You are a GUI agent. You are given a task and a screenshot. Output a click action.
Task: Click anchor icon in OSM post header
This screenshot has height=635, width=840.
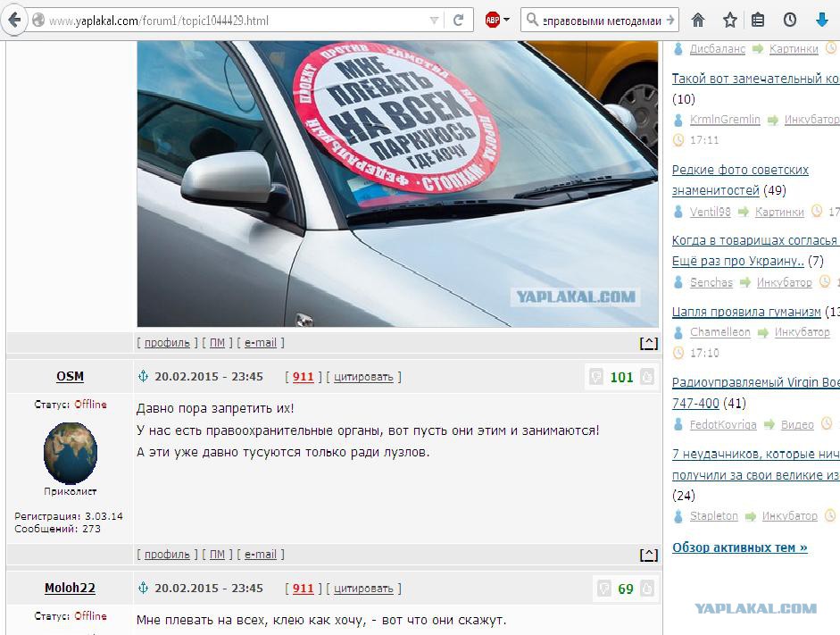click(x=143, y=376)
